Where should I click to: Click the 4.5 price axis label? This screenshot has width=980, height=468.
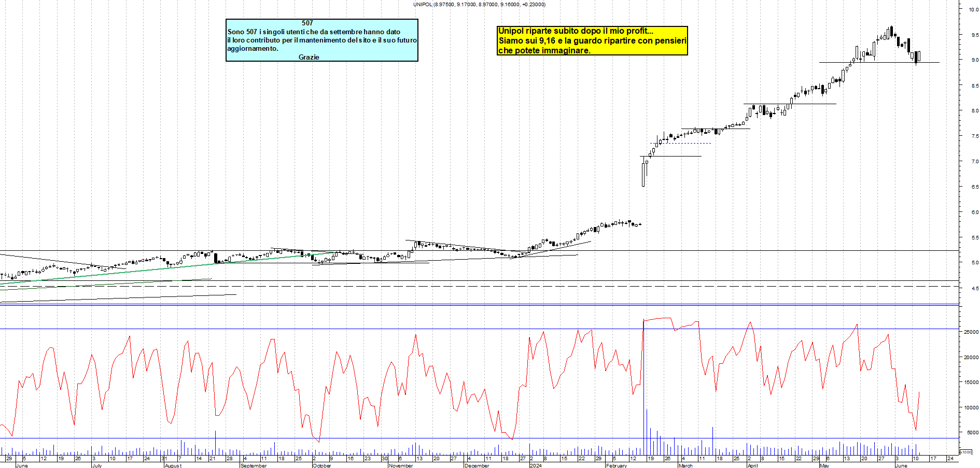pyautogui.click(x=974, y=288)
